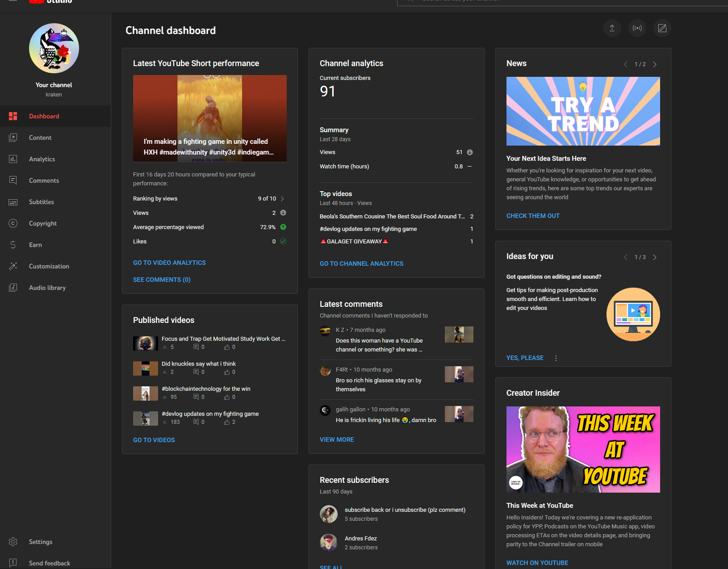Click the Go live broadcast icon
This screenshot has width=728, height=569.
[x=637, y=28]
